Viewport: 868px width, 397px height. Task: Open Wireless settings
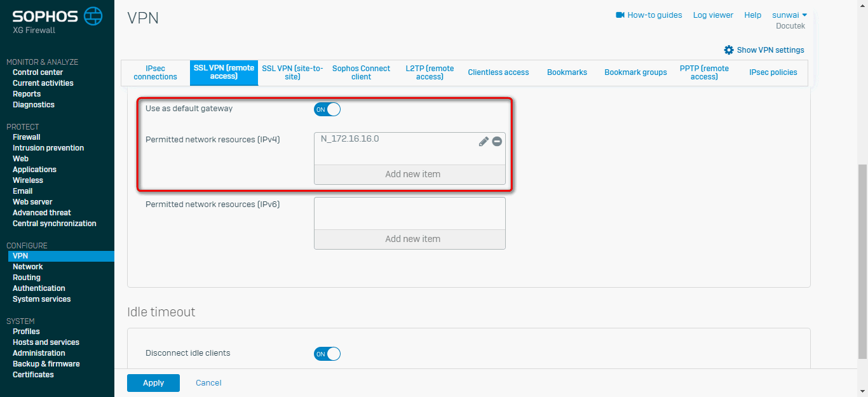coord(28,180)
